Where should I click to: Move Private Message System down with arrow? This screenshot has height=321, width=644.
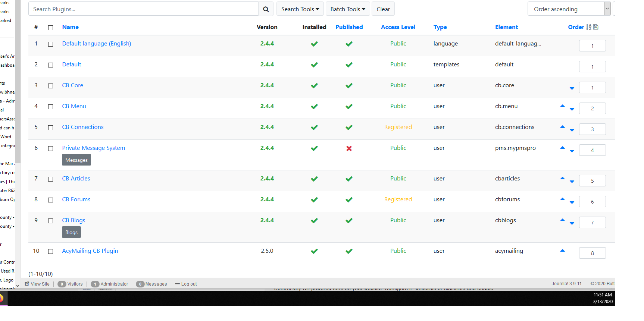tap(572, 151)
